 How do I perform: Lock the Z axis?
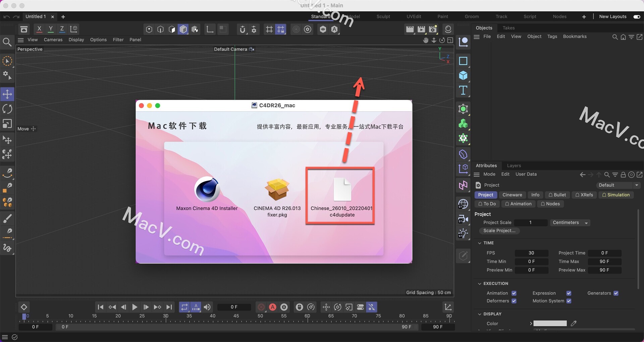coord(62,29)
